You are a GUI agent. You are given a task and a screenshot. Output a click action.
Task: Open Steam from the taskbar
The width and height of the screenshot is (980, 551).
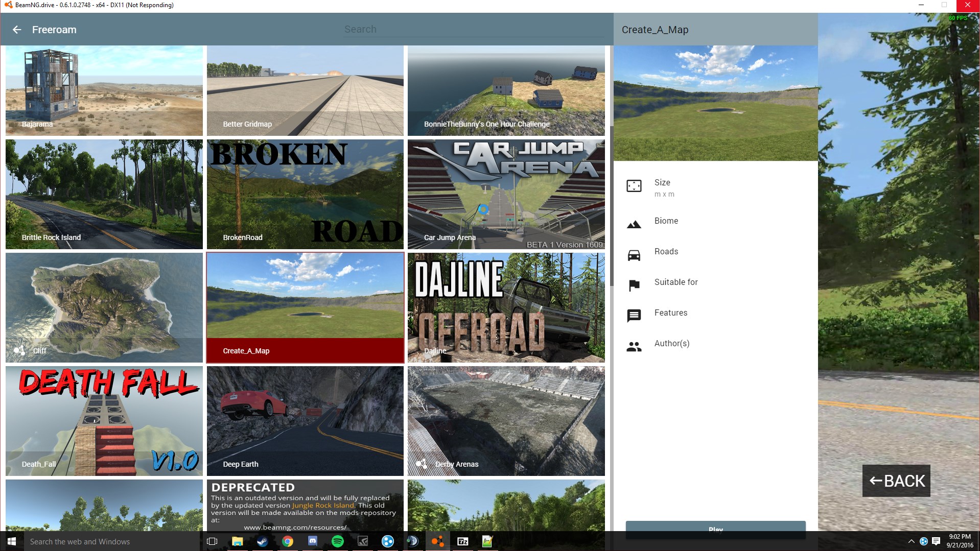point(262,541)
